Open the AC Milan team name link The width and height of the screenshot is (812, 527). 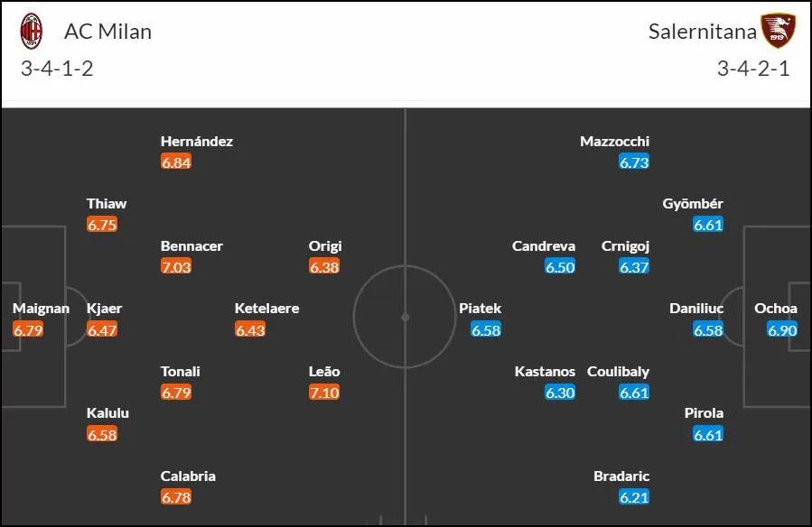point(107,32)
